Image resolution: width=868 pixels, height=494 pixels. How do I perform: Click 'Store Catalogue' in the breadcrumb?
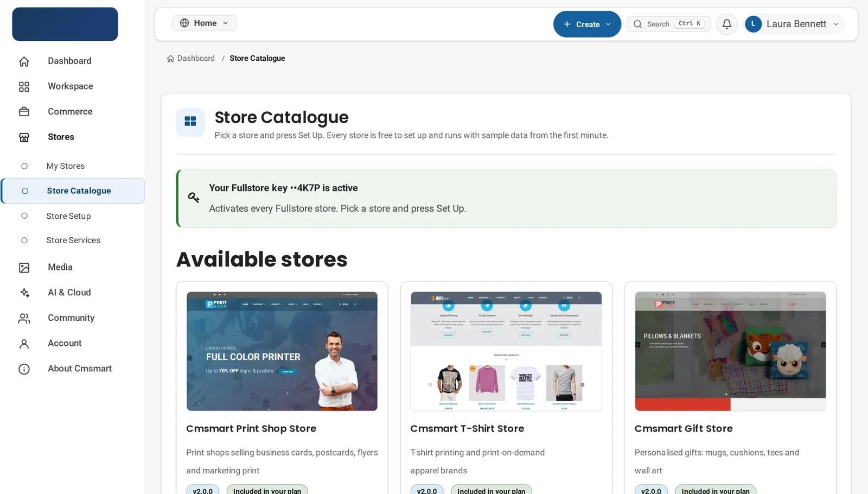257,59
